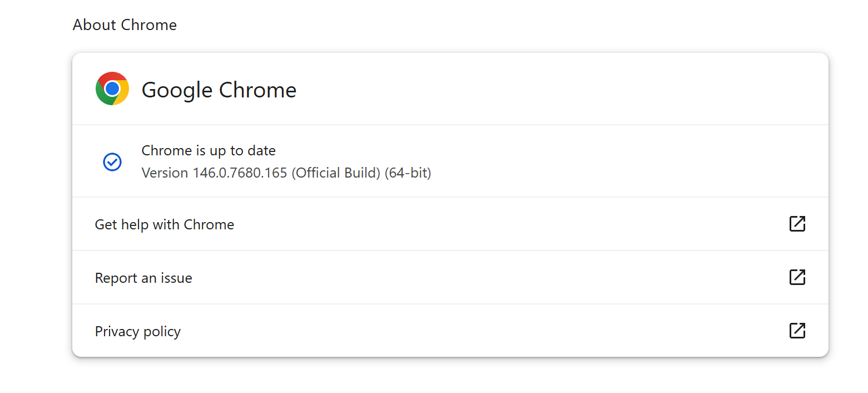Click Report an issue external link icon
Screen dimensions: 868x393
pos(797,277)
